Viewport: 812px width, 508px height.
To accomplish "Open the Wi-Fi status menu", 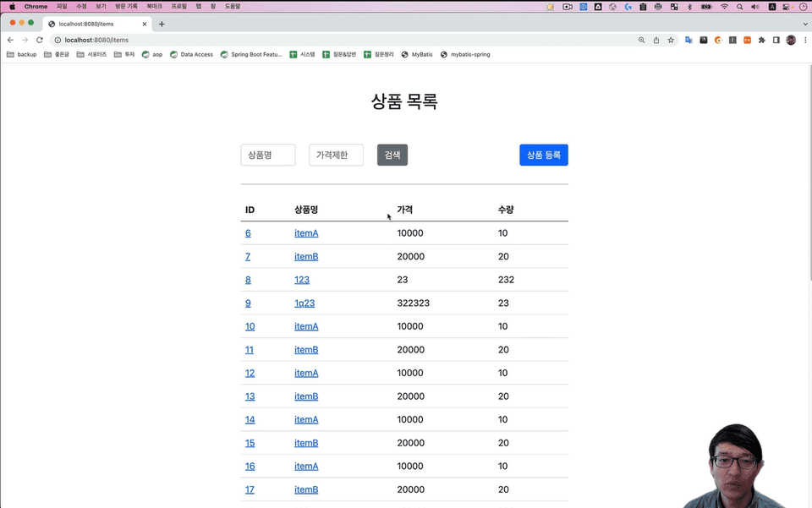I will (725, 7).
